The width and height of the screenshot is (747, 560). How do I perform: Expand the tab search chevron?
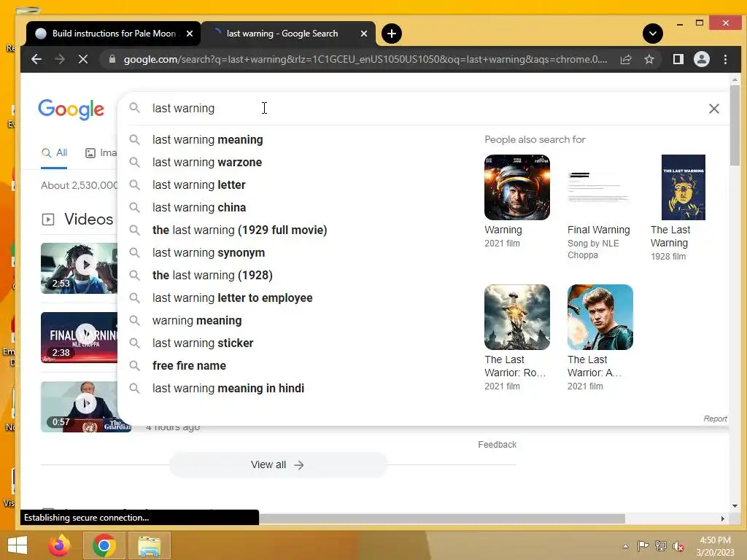(653, 34)
